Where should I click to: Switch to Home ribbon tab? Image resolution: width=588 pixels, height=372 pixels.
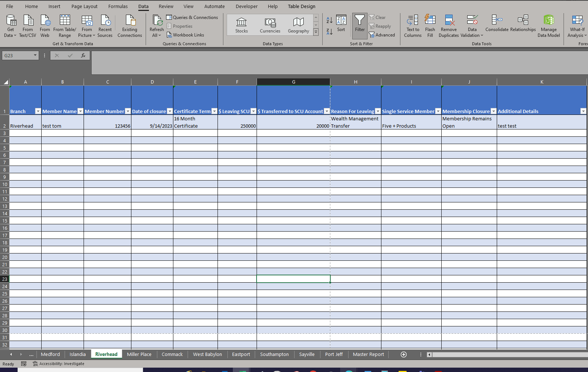tap(31, 6)
